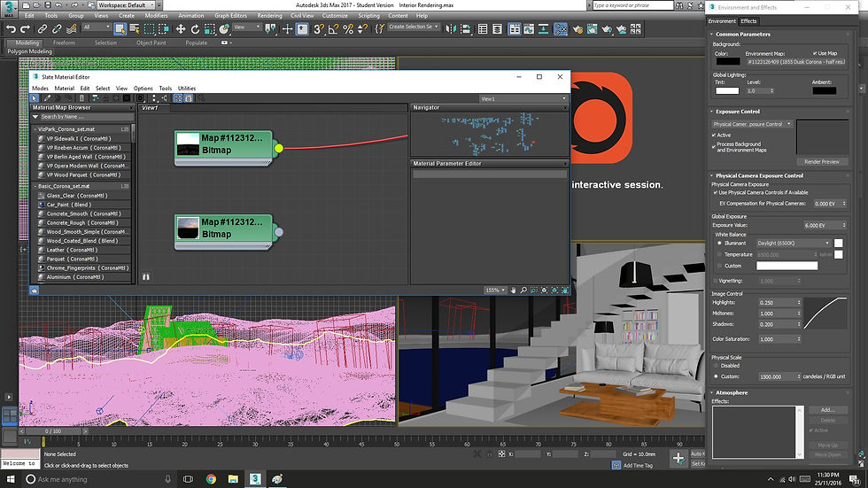
Task: Open Rendered Frame Window icon
Action: [592, 28]
